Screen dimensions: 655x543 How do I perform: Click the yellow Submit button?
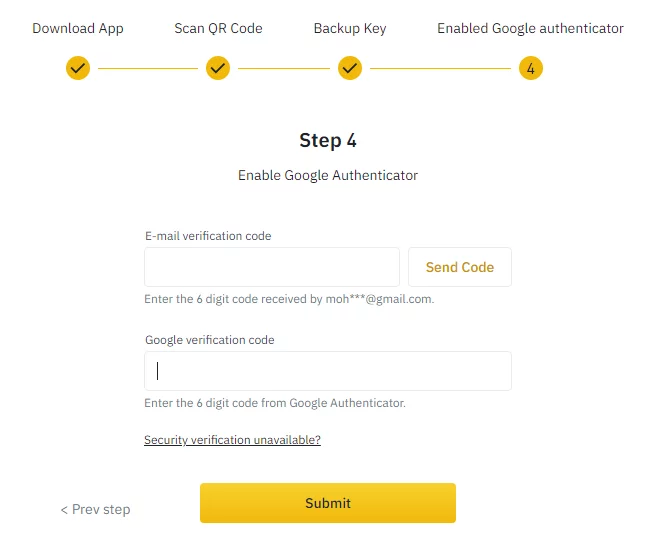click(x=328, y=503)
